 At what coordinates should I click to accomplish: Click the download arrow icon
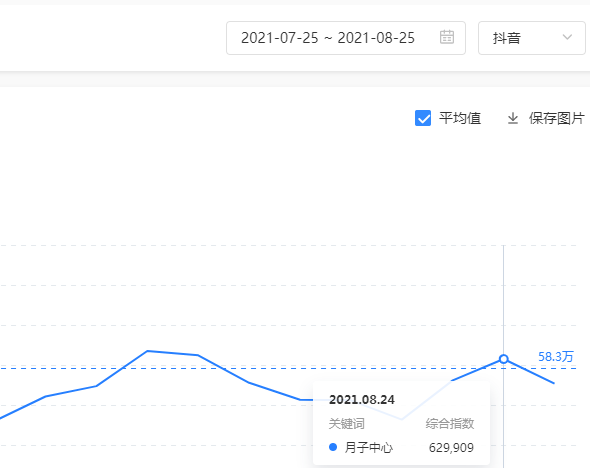pos(512,119)
